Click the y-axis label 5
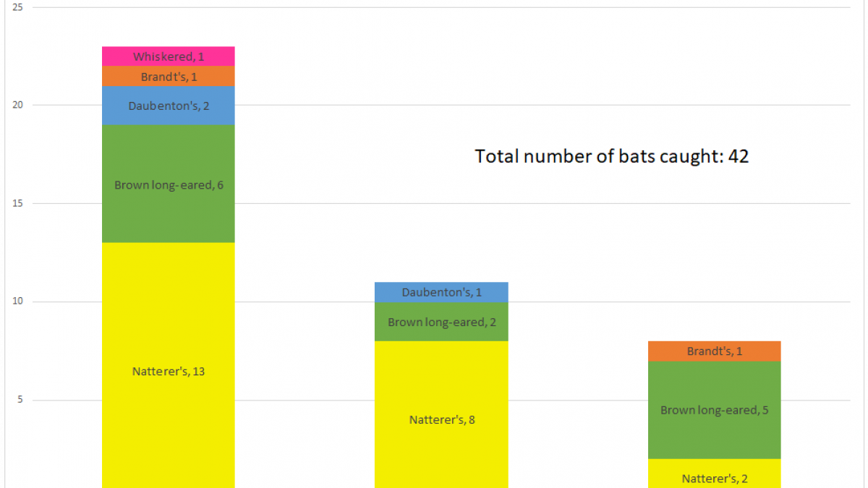 click(x=20, y=401)
